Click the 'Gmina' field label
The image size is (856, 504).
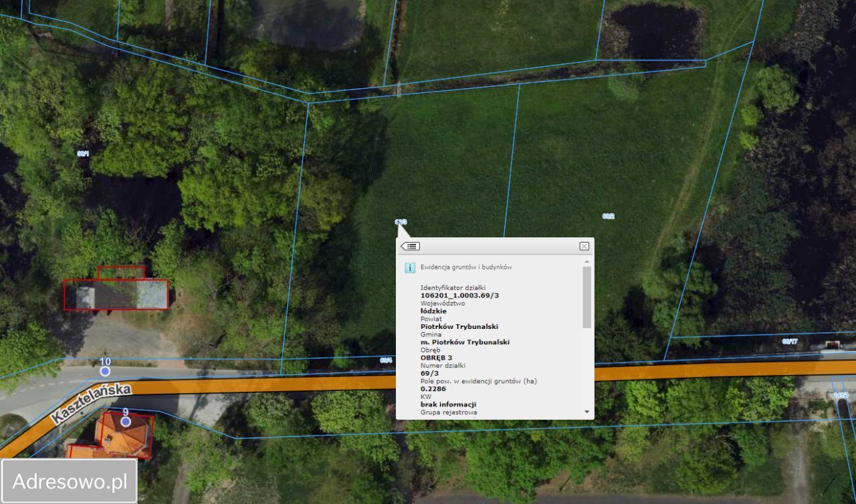(x=431, y=334)
